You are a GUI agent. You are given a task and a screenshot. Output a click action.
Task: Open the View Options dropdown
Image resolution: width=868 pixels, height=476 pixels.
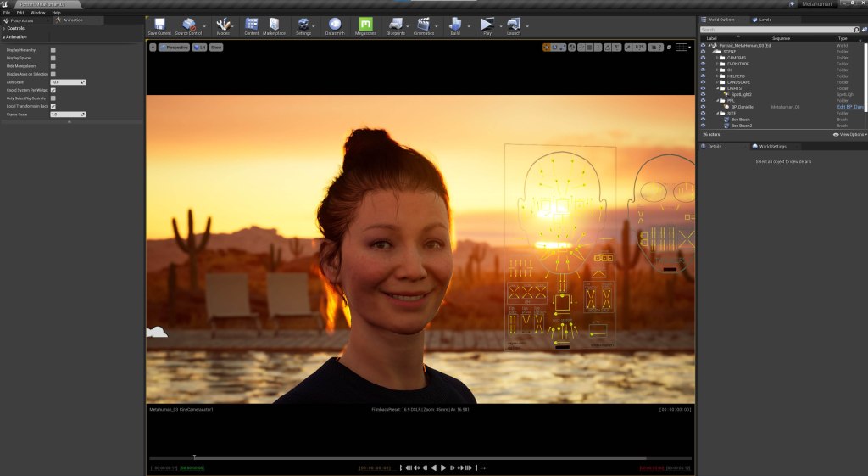tap(849, 134)
